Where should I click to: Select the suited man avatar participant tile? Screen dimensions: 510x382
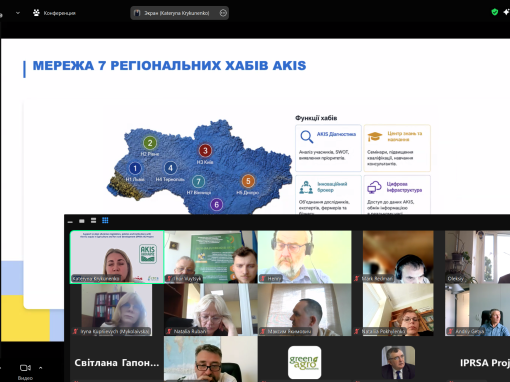tap(398, 362)
